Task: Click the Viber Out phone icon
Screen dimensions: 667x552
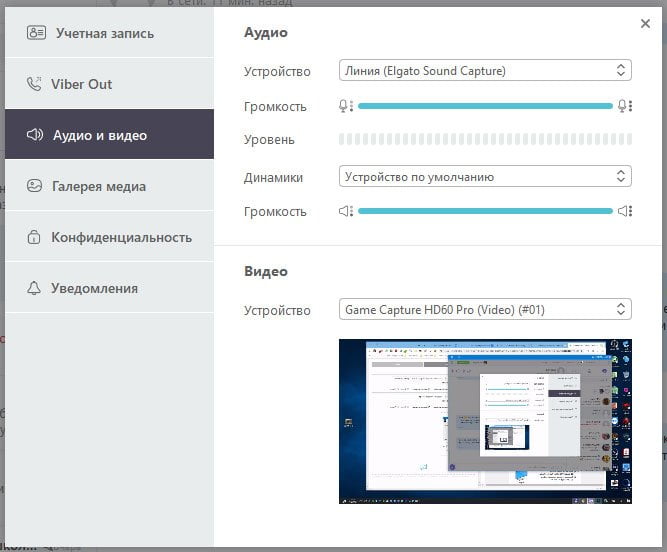Action: point(34,84)
